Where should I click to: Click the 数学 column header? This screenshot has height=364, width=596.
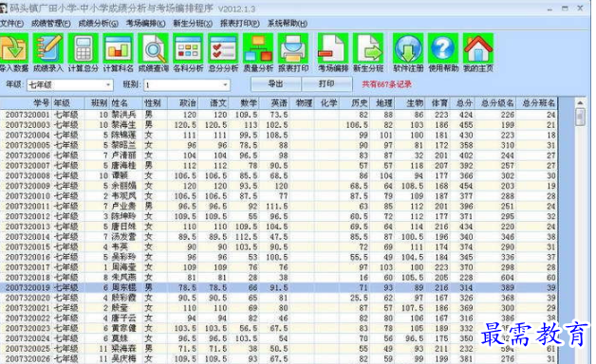click(x=244, y=103)
